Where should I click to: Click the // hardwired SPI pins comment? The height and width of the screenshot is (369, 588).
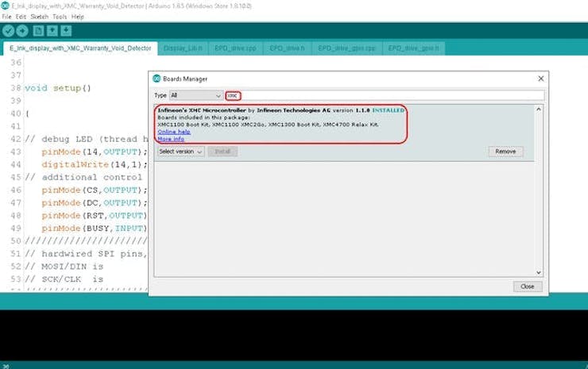(x=87, y=254)
